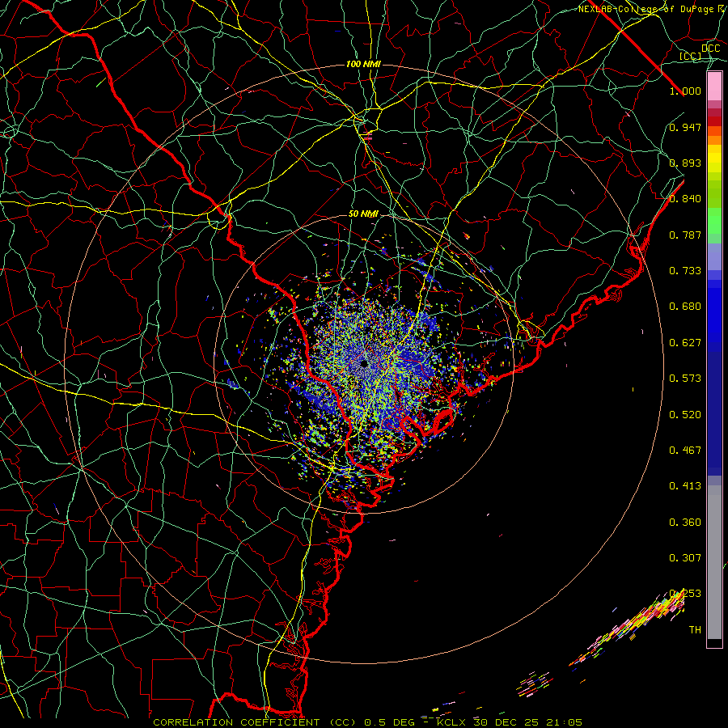Click the 0.733 scale value
This screenshot has width=728, height=728.
685,271
